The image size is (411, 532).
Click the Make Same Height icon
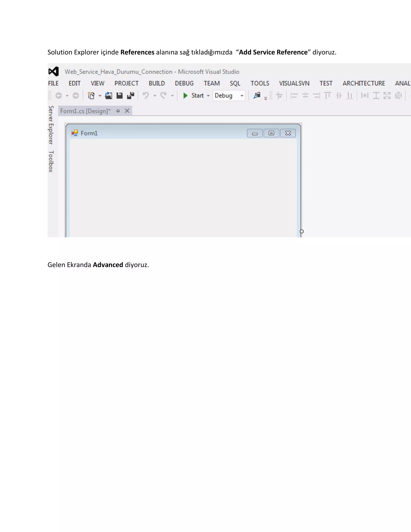click(x=376, y=96)
